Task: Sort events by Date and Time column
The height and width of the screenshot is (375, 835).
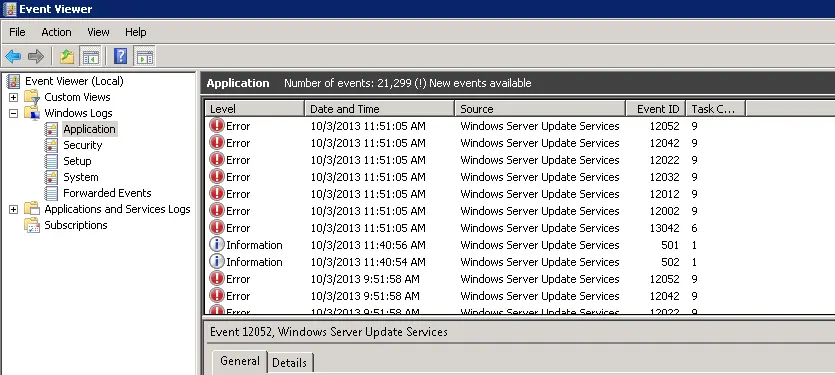Action: (x=379, y=109)
